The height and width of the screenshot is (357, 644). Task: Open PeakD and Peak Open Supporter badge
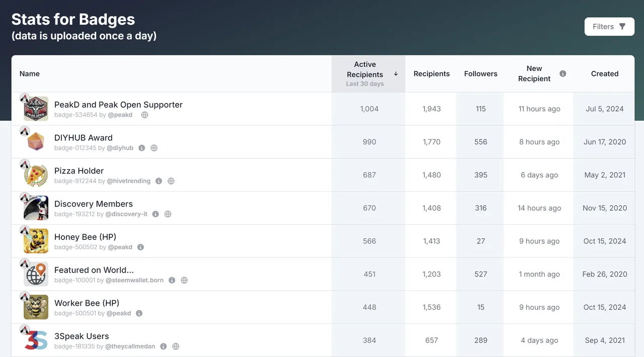(x=118, y=105)
